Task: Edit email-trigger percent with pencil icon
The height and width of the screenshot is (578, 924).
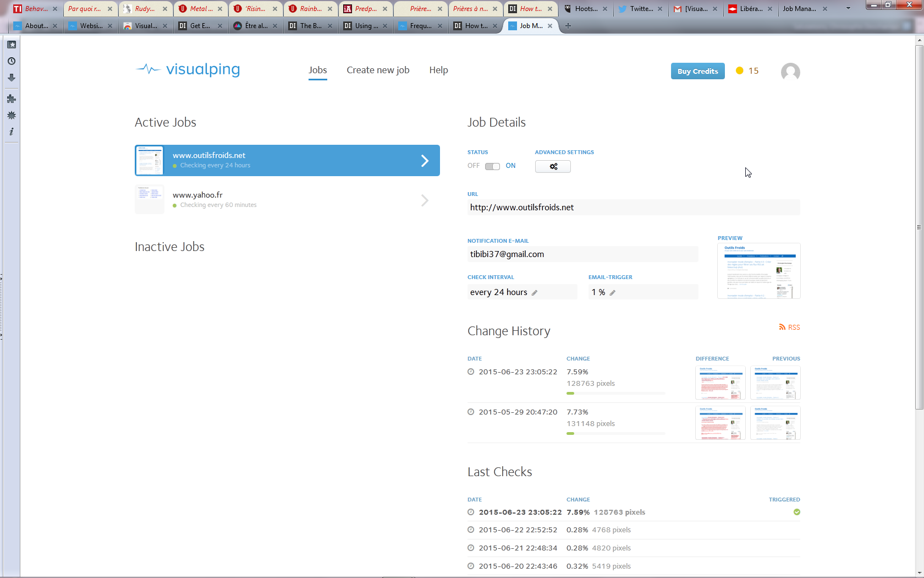Action: (613, 293)
